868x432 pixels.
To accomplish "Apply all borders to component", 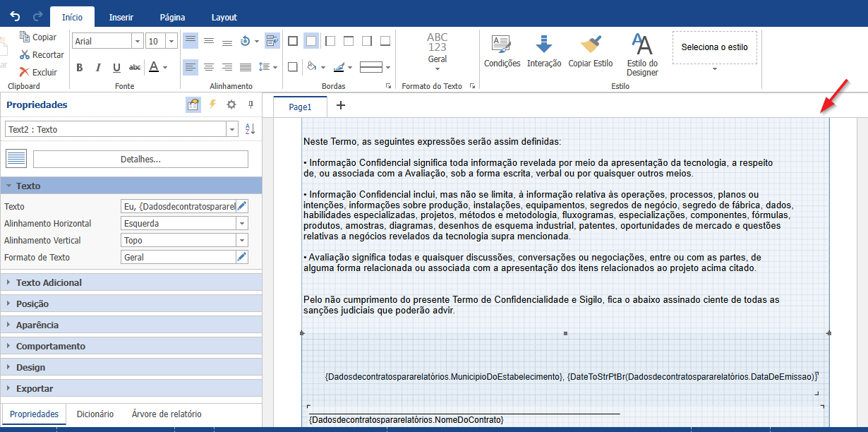I will [293, 41].
